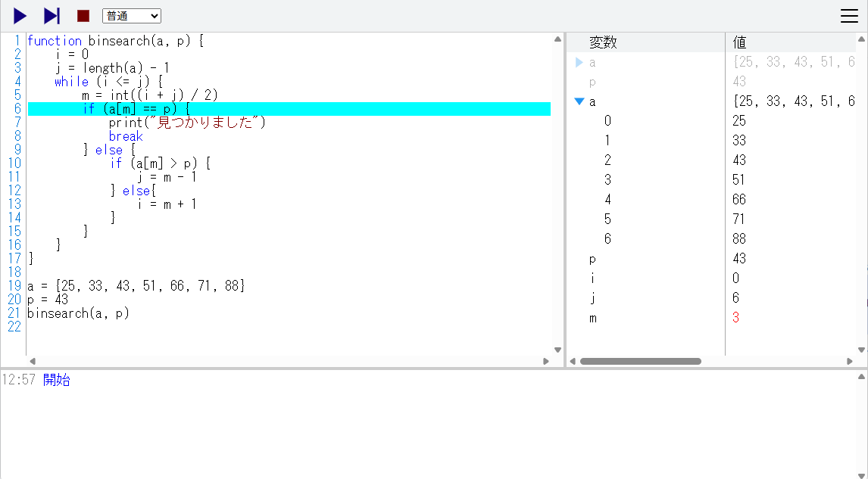868x479 pixels.
Task: Stop execution with the red square button
Action: 83,16
